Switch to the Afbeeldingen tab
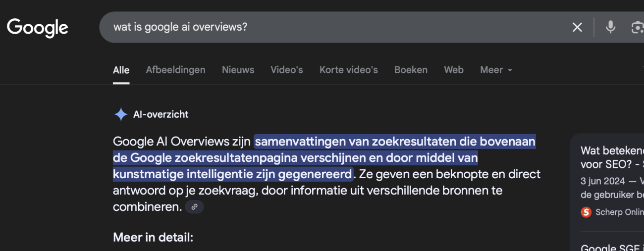The height and width of the screenshot is (251, 644). tap(175, 70)
